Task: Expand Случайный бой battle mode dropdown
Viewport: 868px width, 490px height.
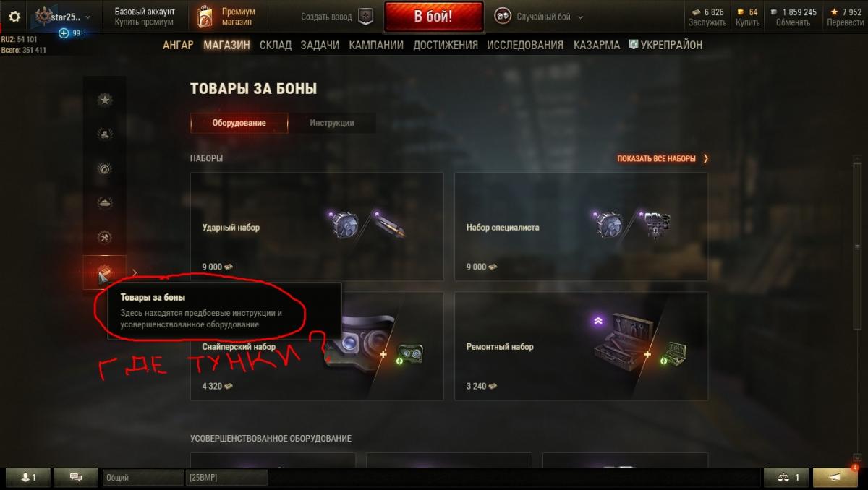Action: (539, 17)
